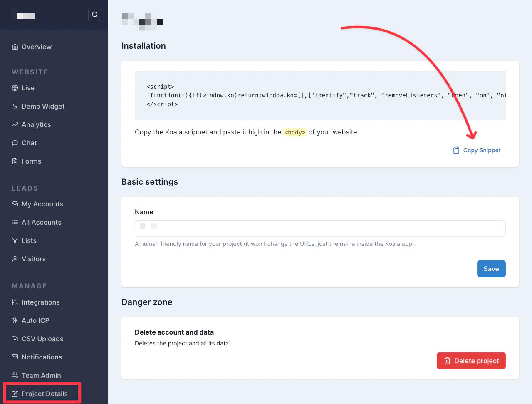
Task: Click the Visitors person icon
Action: pos(15,259)
